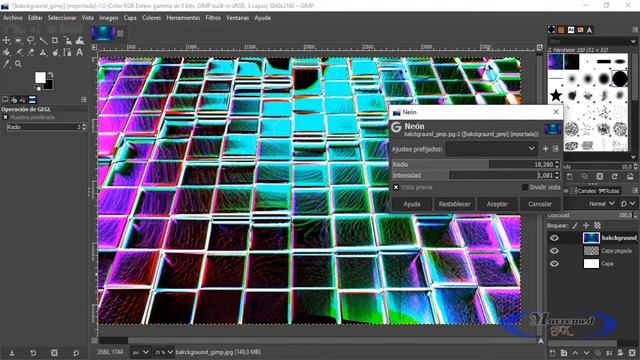Open the zoom percentage dropdown in status bar
The height and width of the screenshot is (360, 640).
click(163, 352)
